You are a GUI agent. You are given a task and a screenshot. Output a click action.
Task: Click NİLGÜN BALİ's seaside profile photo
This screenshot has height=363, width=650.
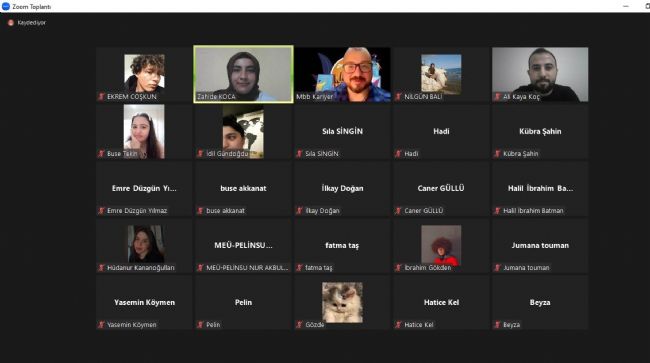pyautogui.click(x=441, y=74)
